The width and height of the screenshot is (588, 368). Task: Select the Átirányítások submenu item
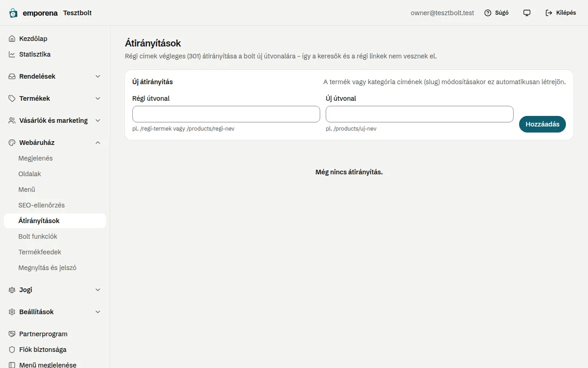(x=55, y=221)
